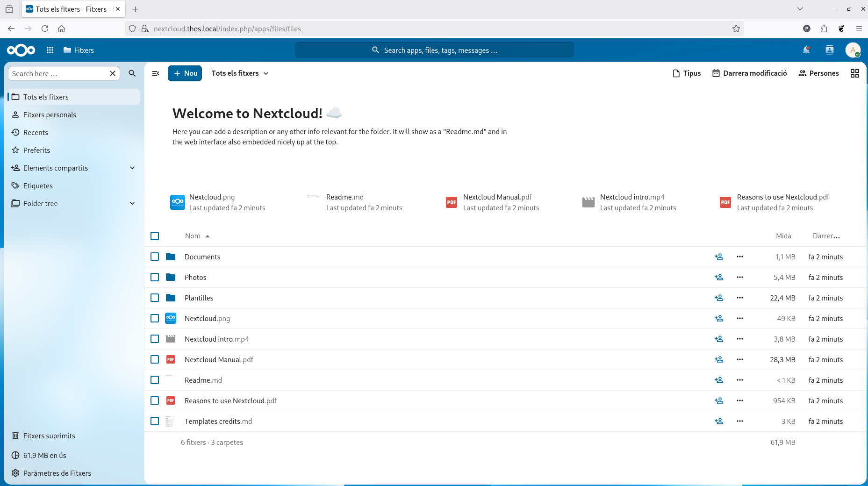The width and height of the screenshot is (868, 486).
Task: Sort files by Nom column
Action: click(x=197, y=236)
